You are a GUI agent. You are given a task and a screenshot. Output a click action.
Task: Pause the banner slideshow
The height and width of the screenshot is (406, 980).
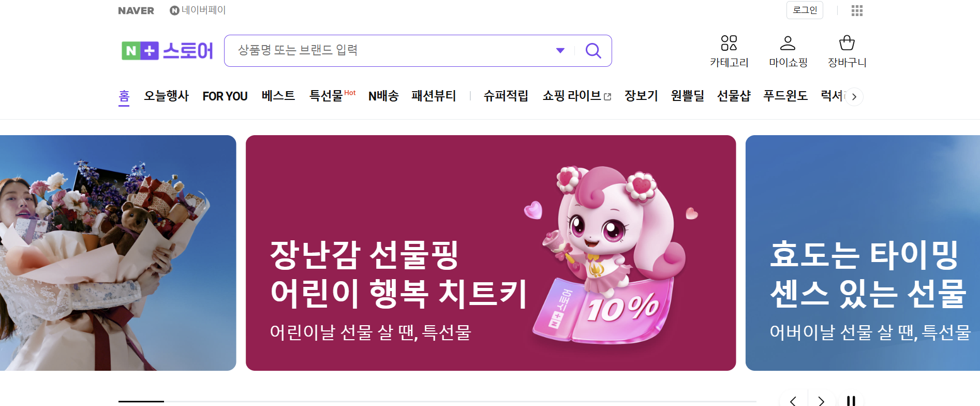[x=851, y=400]
